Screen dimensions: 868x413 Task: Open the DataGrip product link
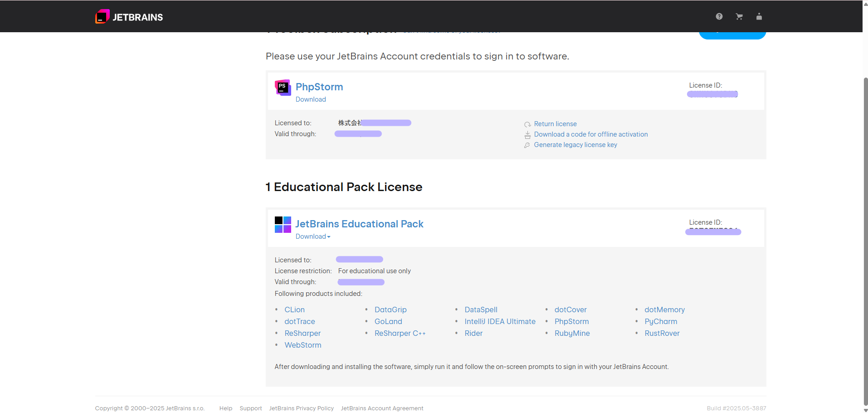pos(390,310)
